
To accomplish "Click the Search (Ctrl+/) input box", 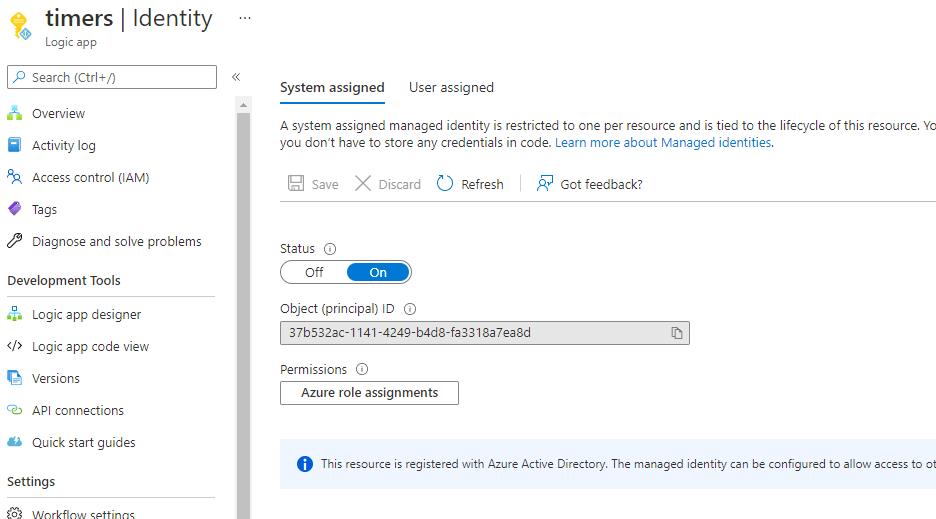I will 112,77.
